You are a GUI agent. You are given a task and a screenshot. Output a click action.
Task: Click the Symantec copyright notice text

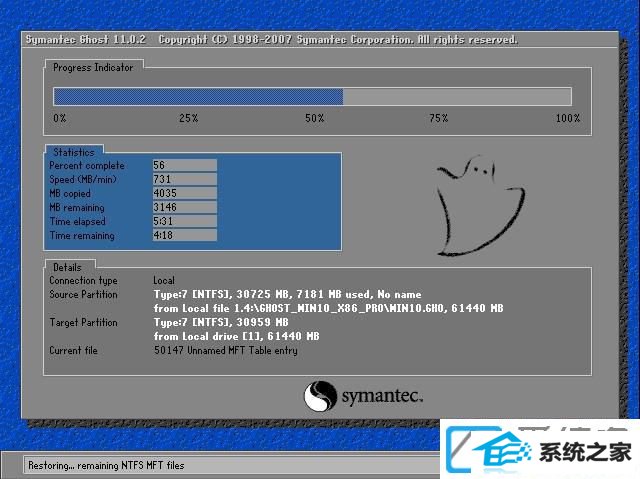pyautogui.click(x=338, y=40)
